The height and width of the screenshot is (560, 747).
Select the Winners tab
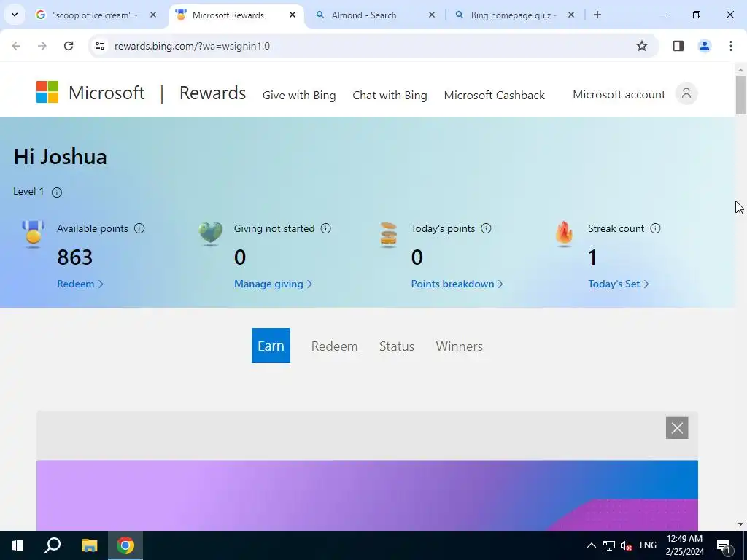click(x=460, y=346)
